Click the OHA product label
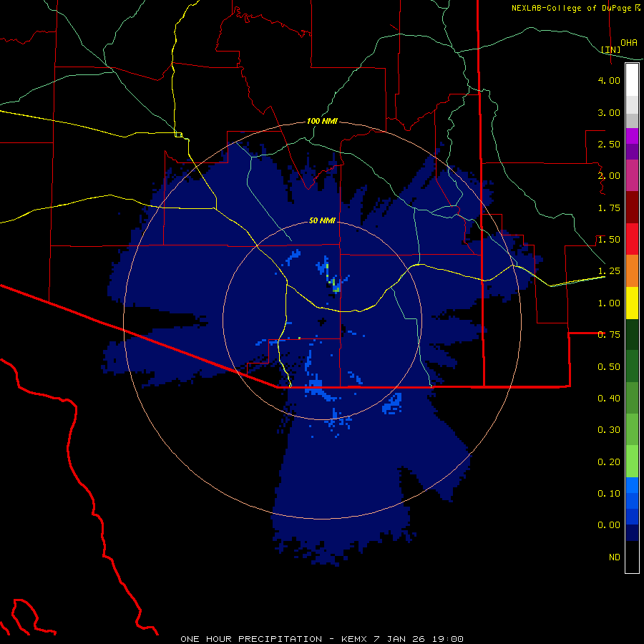 (x=629, y=42)
